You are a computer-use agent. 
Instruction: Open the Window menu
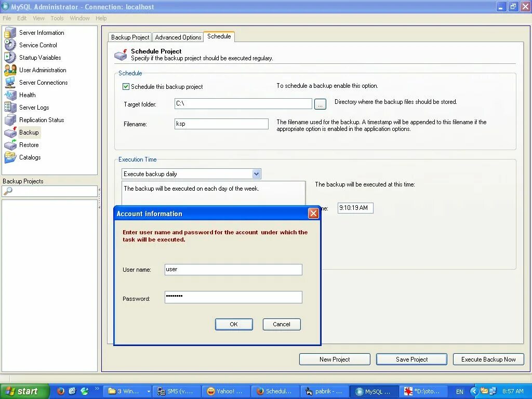(x=79, y=18)
